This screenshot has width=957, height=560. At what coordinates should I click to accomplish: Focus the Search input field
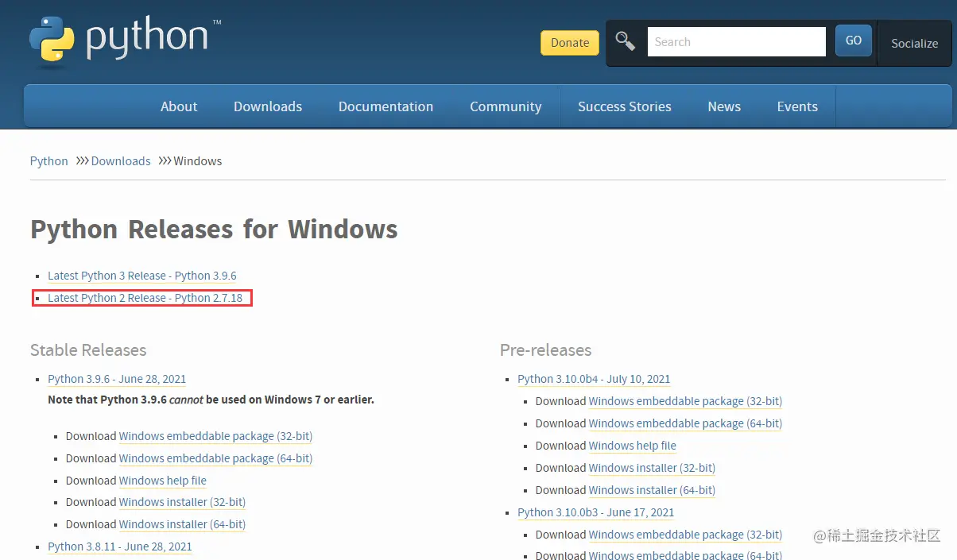coord(737,42)
